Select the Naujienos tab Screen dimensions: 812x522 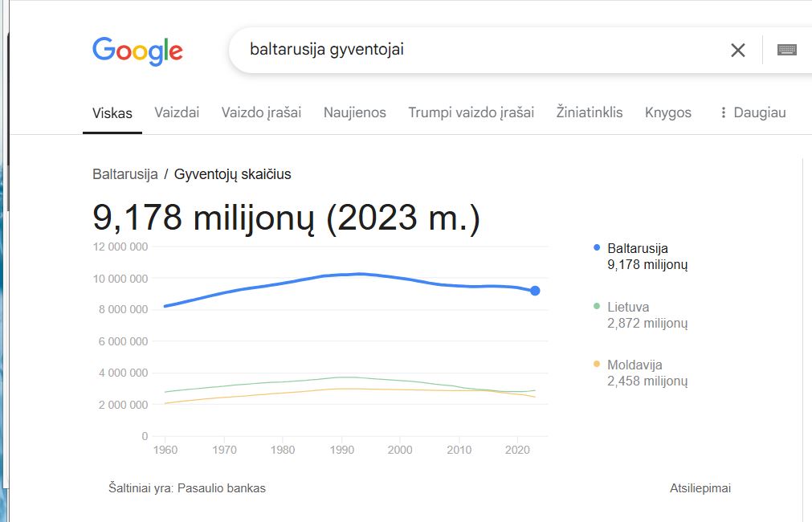(x=355, y=112)
